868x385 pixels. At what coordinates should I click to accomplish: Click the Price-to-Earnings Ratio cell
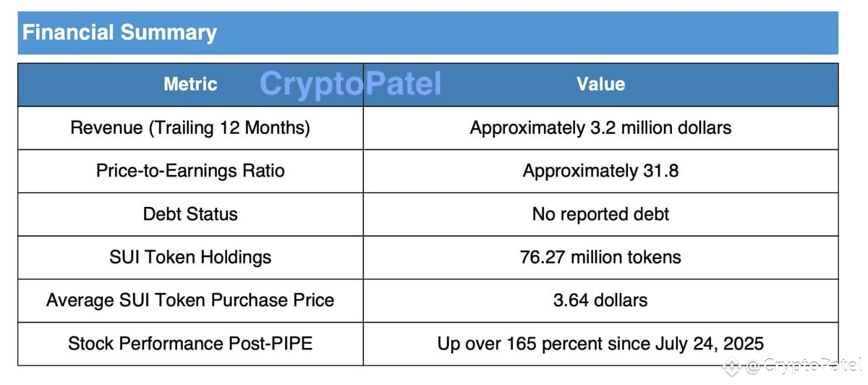pos(190,171)
